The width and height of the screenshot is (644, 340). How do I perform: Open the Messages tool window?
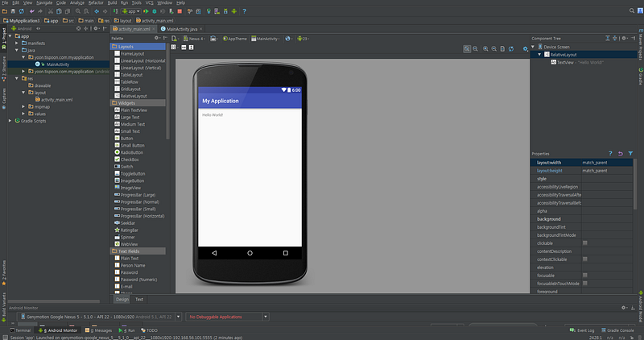tap(98, 330)
